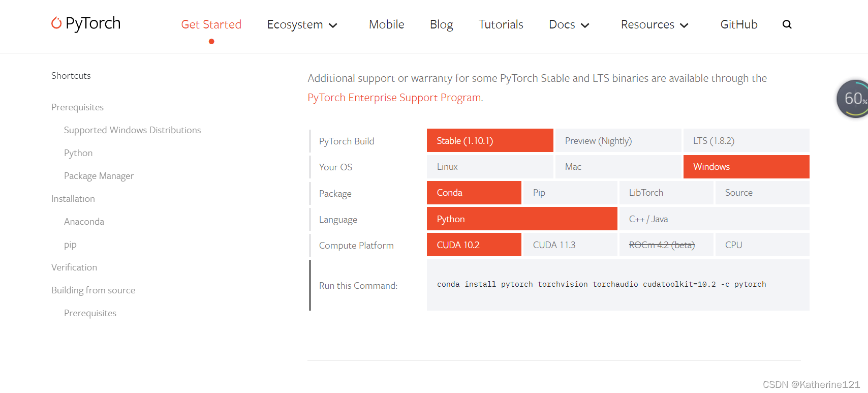The width and height of the screenshot is (868, 393).
Task: Choose Python language option
Action: (x=522, y=219)
